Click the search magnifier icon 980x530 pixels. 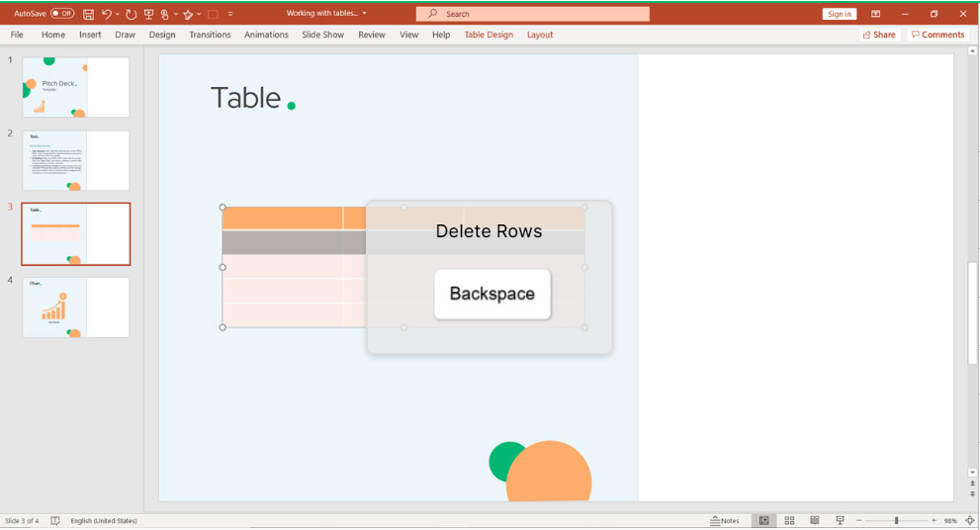pos(432,13)
